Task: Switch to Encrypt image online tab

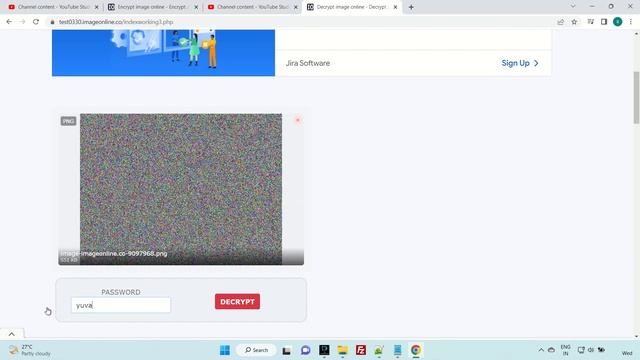Action: pos(152,7)
